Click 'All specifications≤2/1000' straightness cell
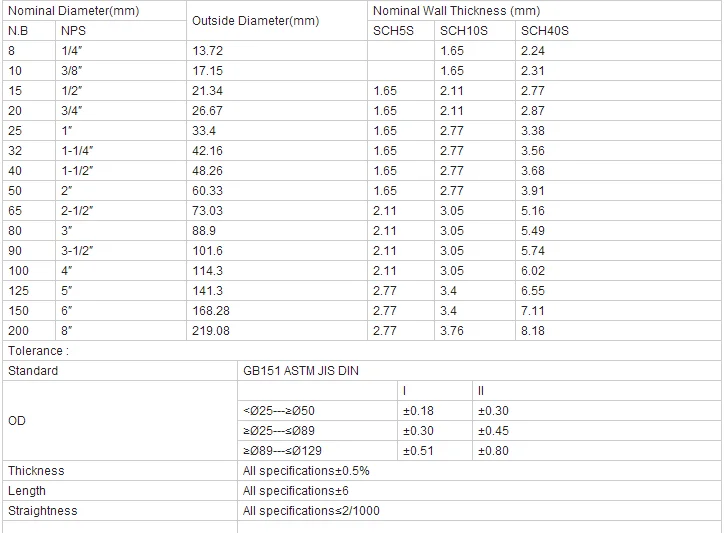Screen dimensions: 724x533 pyautogui.click(x=479, y=511)
